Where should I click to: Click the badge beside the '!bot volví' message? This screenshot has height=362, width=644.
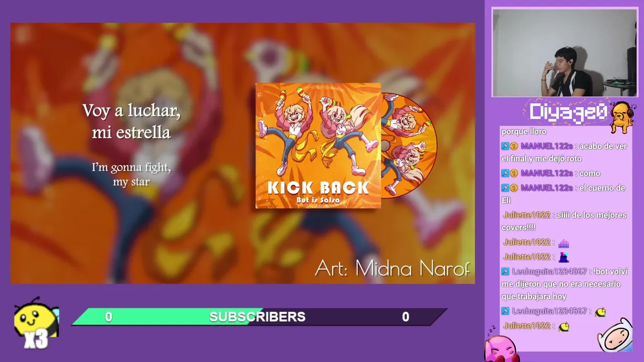click(x=505, y=271)
